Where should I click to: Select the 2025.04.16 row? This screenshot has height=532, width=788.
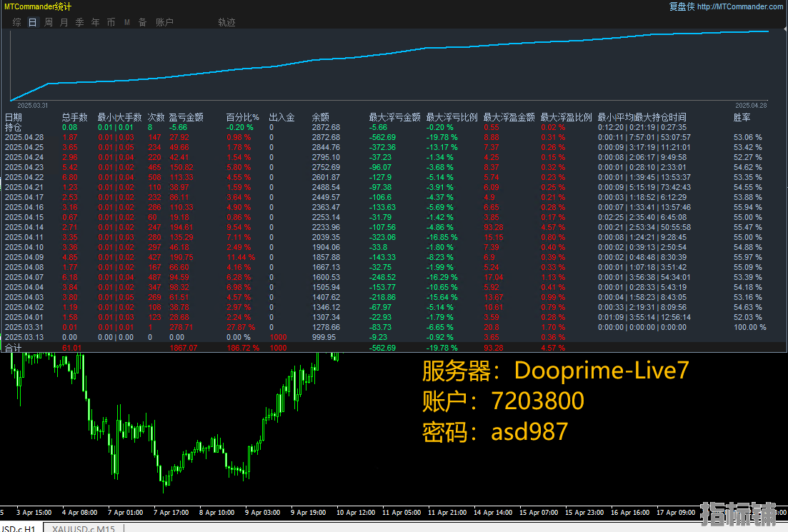(394, 207)
